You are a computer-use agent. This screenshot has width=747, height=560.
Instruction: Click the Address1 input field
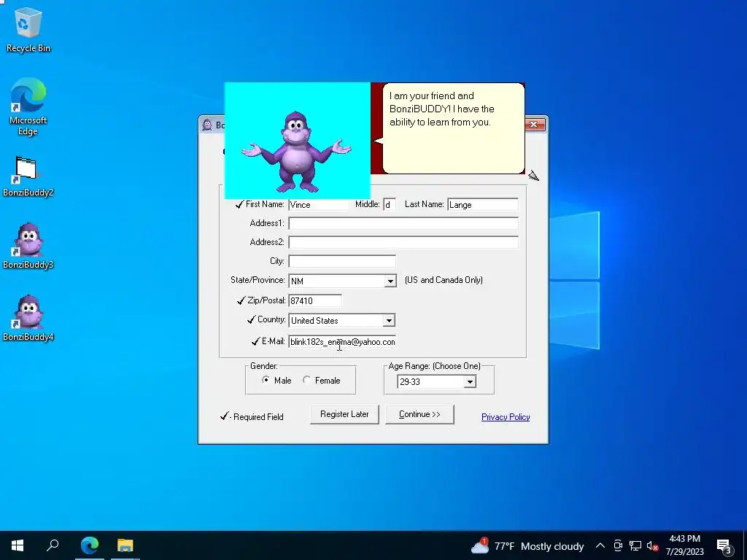(403, 223)
